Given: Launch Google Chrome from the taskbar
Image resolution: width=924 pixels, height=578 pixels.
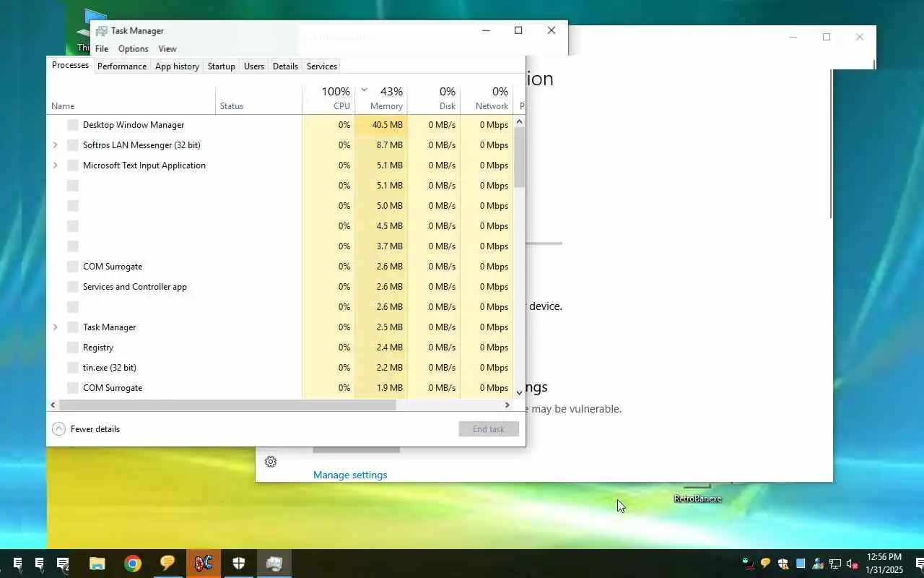Looking at the screenshot, I should pos(132,564).
